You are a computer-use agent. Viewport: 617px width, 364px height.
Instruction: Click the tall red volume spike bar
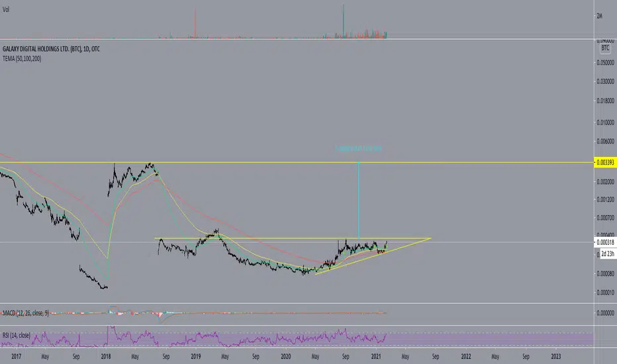click(195, 23)
